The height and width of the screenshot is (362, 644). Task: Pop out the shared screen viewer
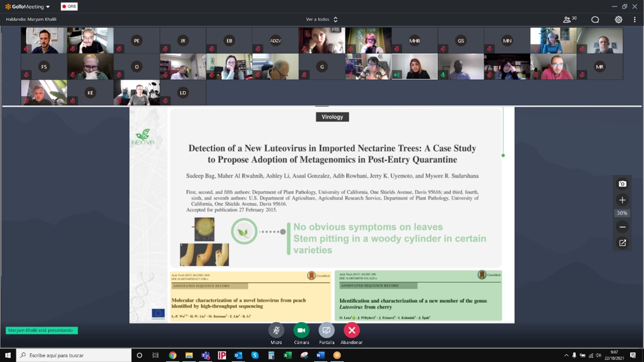point(622,243)
